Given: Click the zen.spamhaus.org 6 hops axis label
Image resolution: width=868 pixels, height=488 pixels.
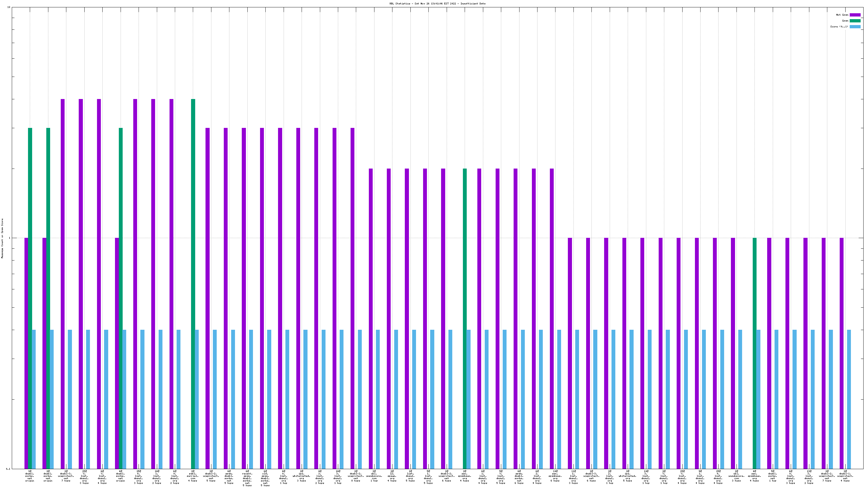Looking at the screenshot, I should pyautogui.click(x=555, y=476).
